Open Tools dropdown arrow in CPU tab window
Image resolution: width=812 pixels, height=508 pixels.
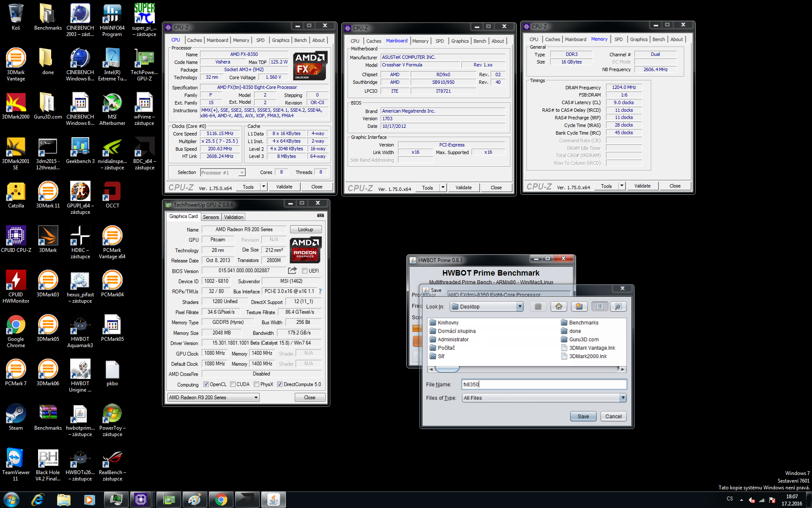(x=263, y=187)
